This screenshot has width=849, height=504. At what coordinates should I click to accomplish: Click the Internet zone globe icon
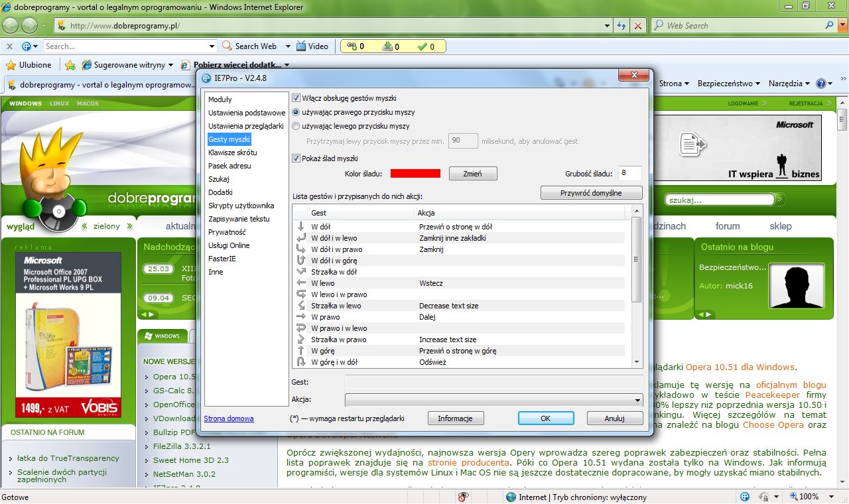click(511, 497)
